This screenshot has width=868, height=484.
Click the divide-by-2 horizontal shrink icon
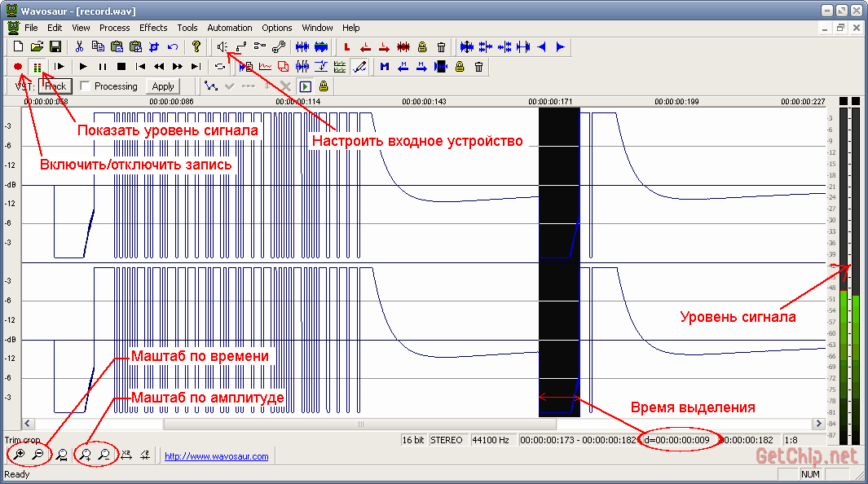[145, 455]
